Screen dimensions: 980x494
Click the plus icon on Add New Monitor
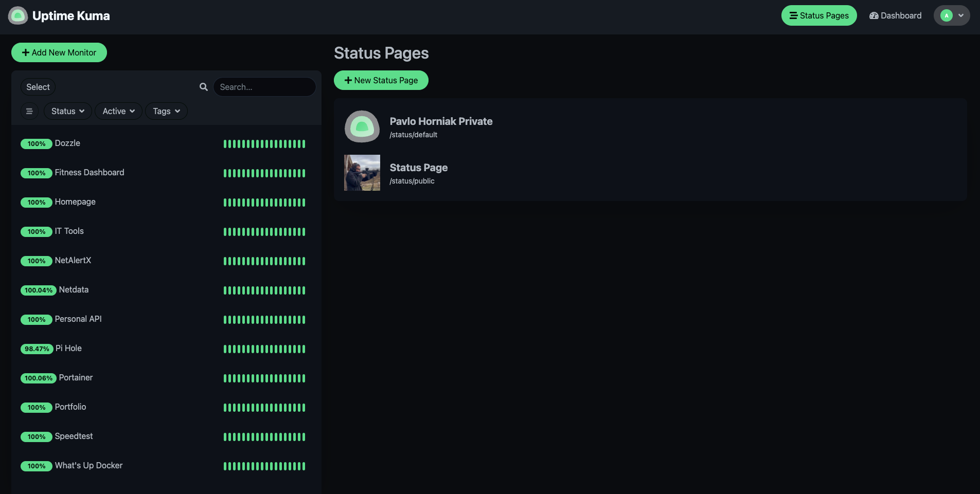tap(25, 52)
